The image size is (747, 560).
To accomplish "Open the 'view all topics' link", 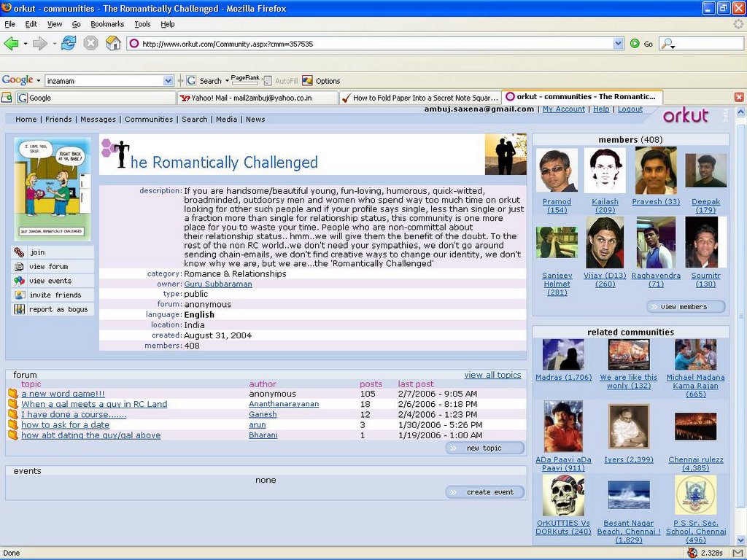I will pos(492,375).
